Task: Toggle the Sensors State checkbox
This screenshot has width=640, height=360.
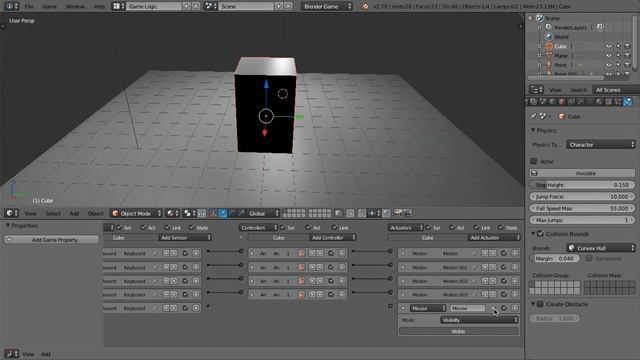Action: tap(192, 227)
